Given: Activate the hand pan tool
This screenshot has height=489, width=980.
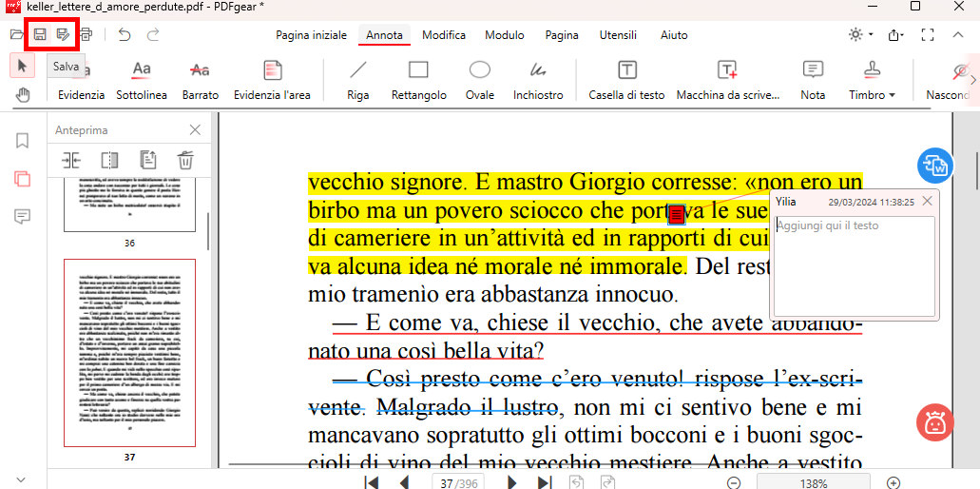Looking at the screenshot, I should click(x=23, y=94).
